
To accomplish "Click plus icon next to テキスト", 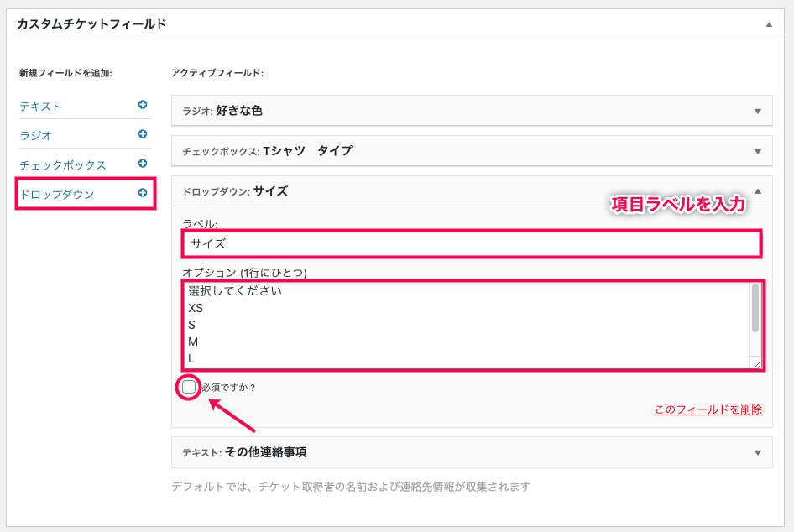I will pyautogui.click(x=143, y=105).
